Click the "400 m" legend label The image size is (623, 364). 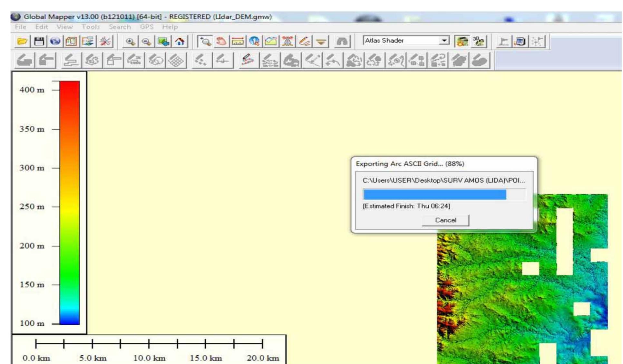32,90
